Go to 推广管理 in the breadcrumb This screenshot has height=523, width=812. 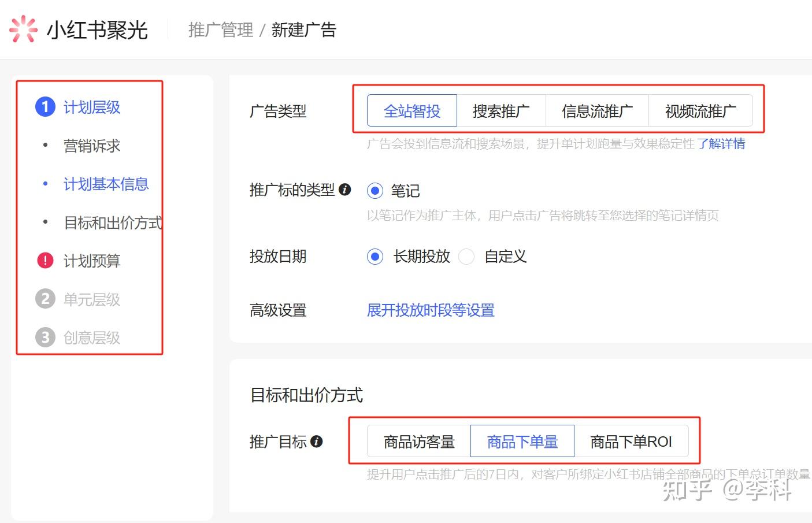tap(221, 29)
